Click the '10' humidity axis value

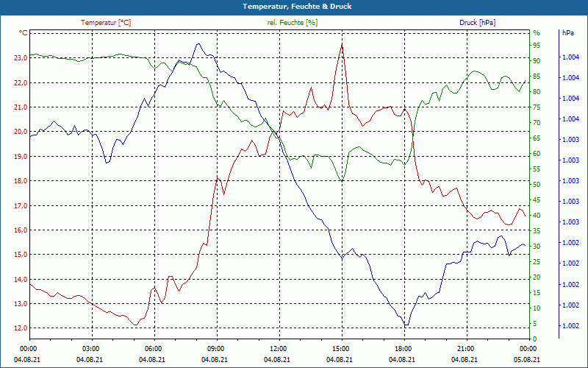537,308
